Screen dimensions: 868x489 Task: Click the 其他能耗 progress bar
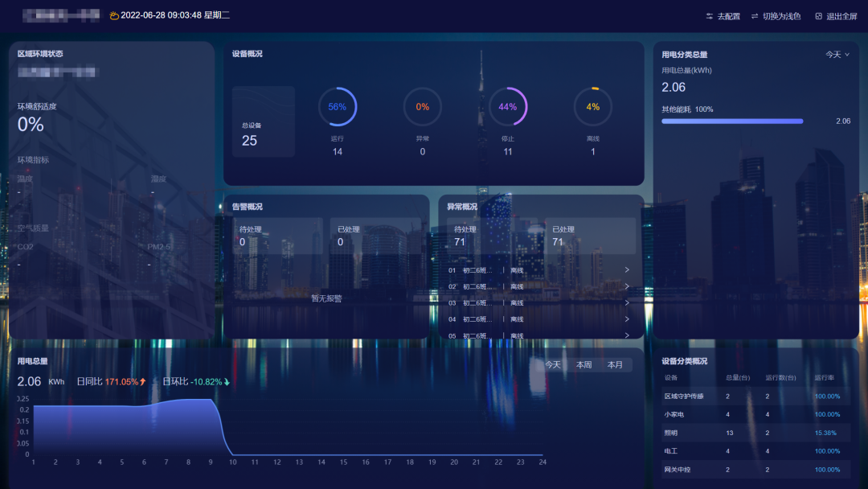coord(732,121)
